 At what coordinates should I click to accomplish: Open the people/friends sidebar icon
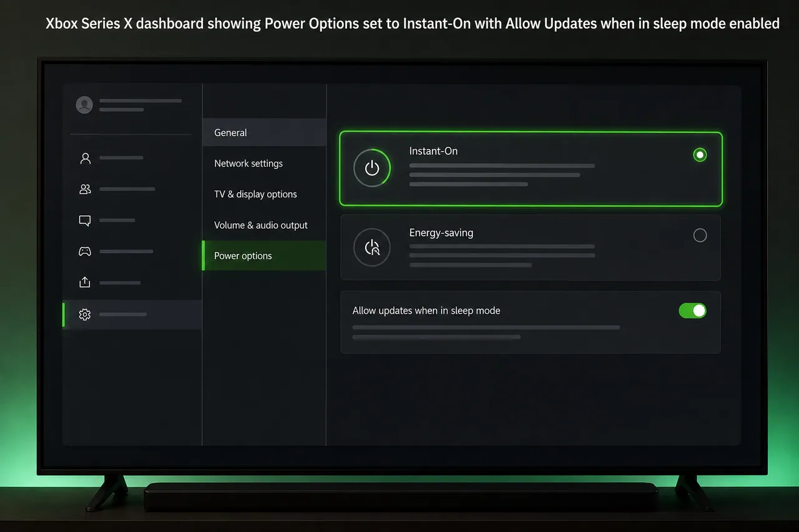pos(86,189)
